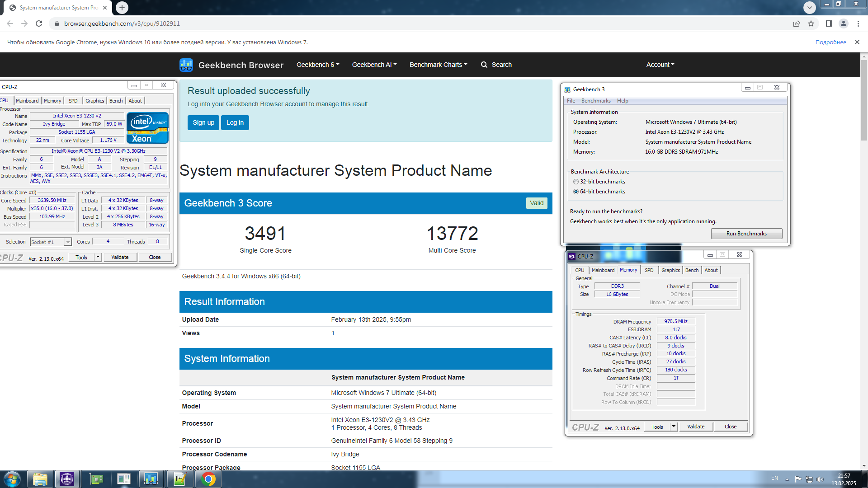Switch to Mainboard tab in left CPU-Z
Image resolution: width=868 pixels, height=488 pixels.
[27, 101]
